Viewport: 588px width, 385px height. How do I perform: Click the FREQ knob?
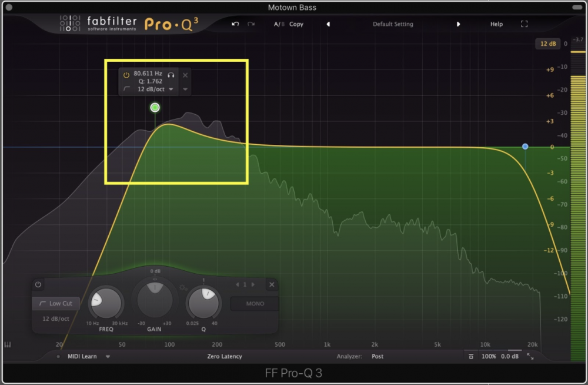pos(105,303)
